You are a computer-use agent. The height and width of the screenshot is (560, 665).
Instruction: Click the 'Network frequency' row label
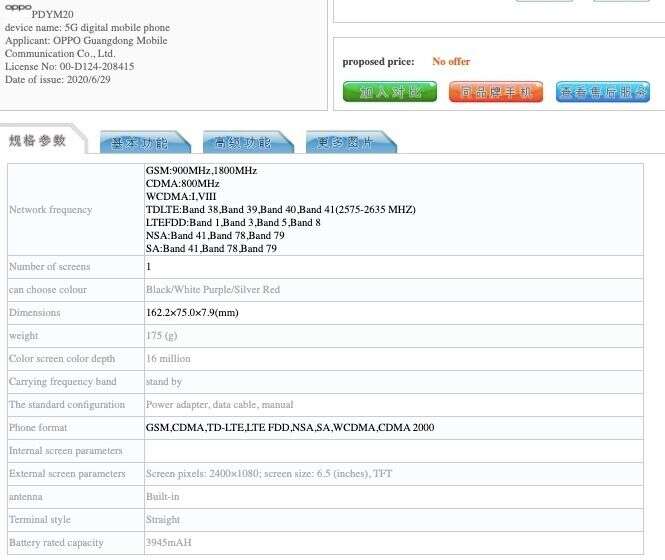coord(50,210)
